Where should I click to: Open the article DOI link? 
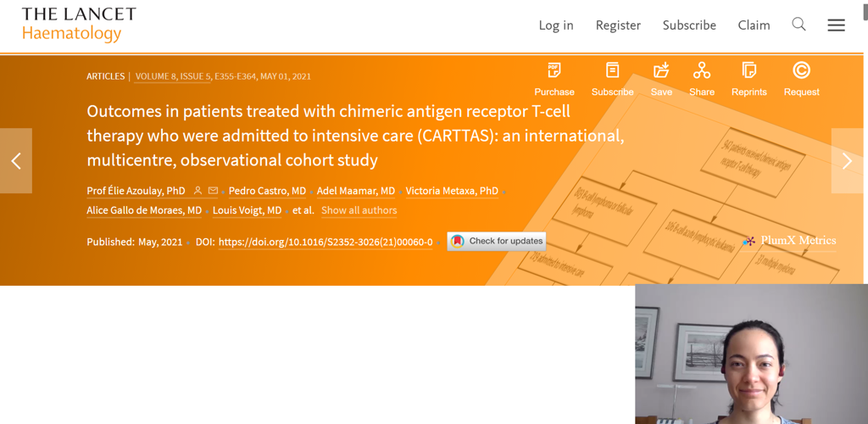pos(325,243)
